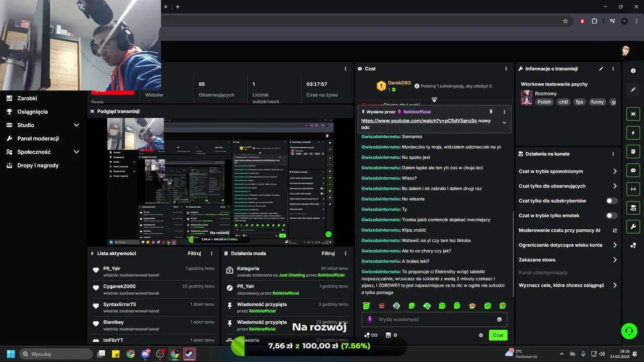
Task: Open the three-dot menu of Działania moda
Action: tap(346, 253)
